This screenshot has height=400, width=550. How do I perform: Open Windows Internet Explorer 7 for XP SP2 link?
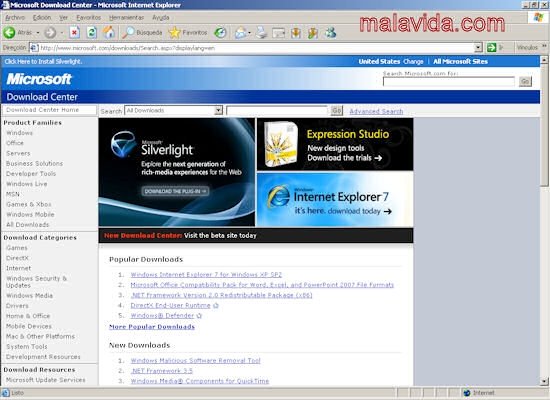coord(206,275)
